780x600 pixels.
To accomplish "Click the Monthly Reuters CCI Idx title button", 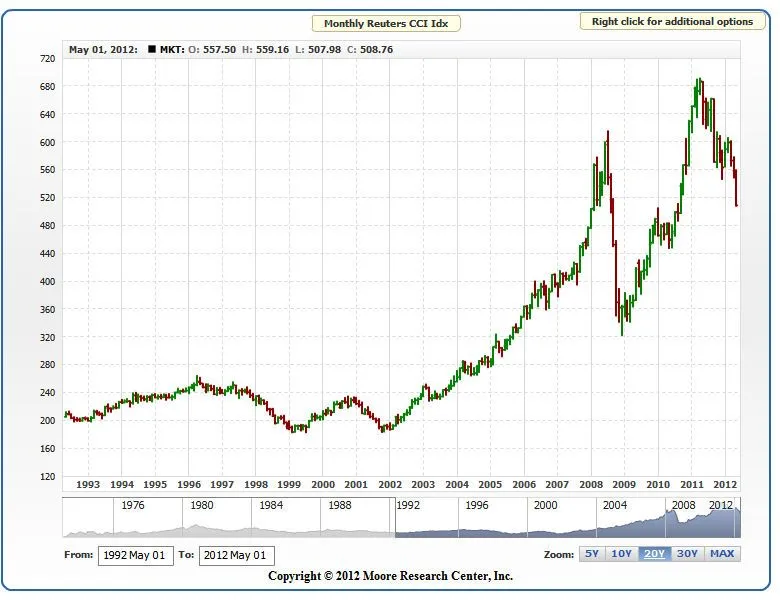I will (385, 23).
